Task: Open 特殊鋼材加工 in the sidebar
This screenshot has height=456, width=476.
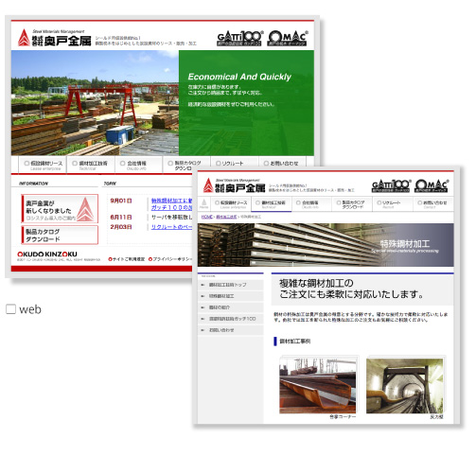Action: click(x=231, y=296)
